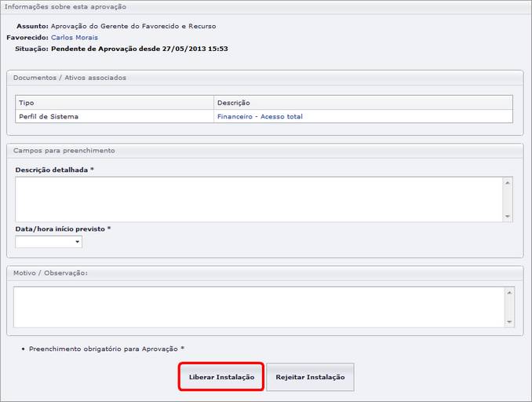The height and width of the screenshot is (402, 532).
Task: Click the Descrição detalhada scrollbar track
Action: [x=508, y=199]
